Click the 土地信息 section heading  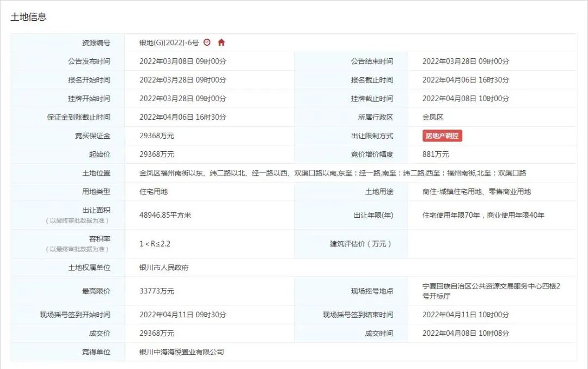[29, 17]
